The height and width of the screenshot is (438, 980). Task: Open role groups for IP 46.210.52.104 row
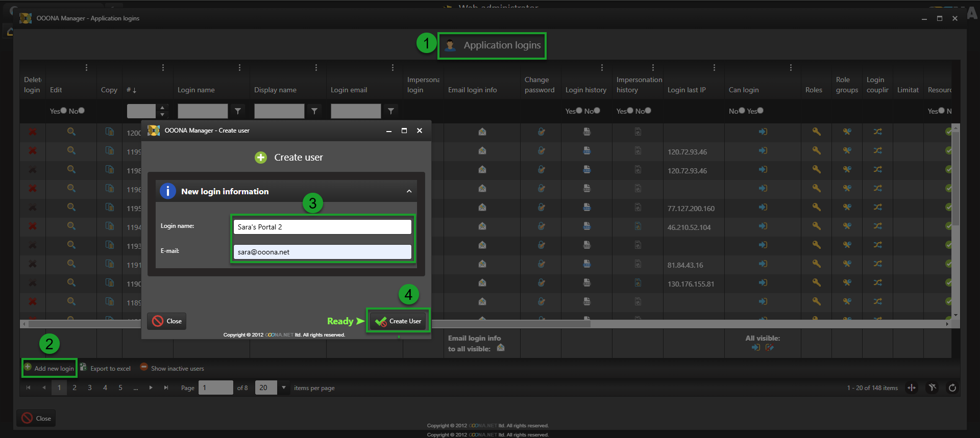pyautogui.click(x=847, y=226)
